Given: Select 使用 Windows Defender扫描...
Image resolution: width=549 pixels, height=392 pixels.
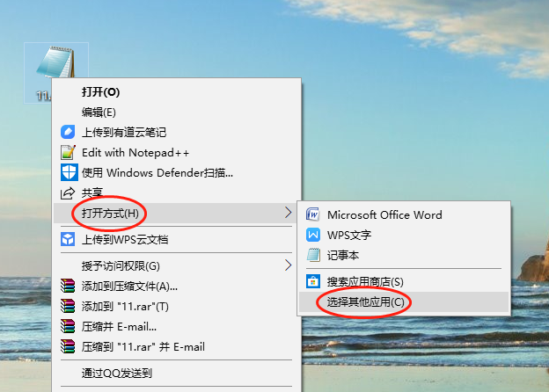Looking at the screenshot, I should tap(177, 173).
